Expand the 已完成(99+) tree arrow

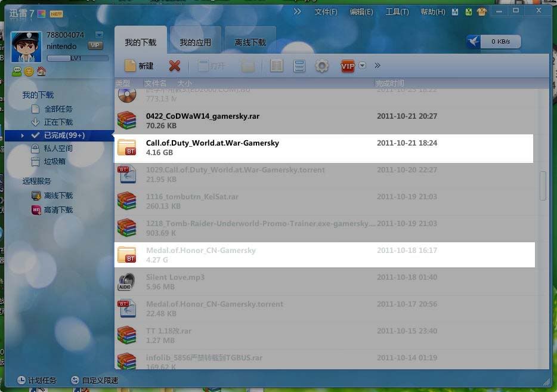(x=23, y=135)
